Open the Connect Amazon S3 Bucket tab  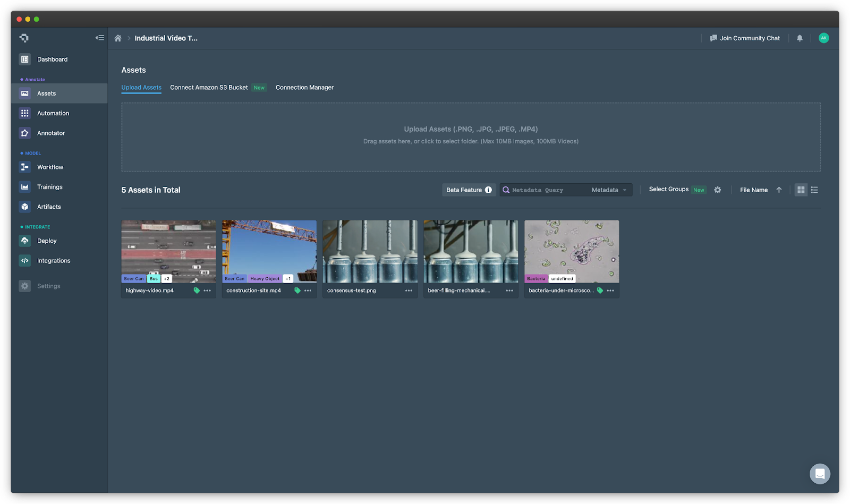209,87
